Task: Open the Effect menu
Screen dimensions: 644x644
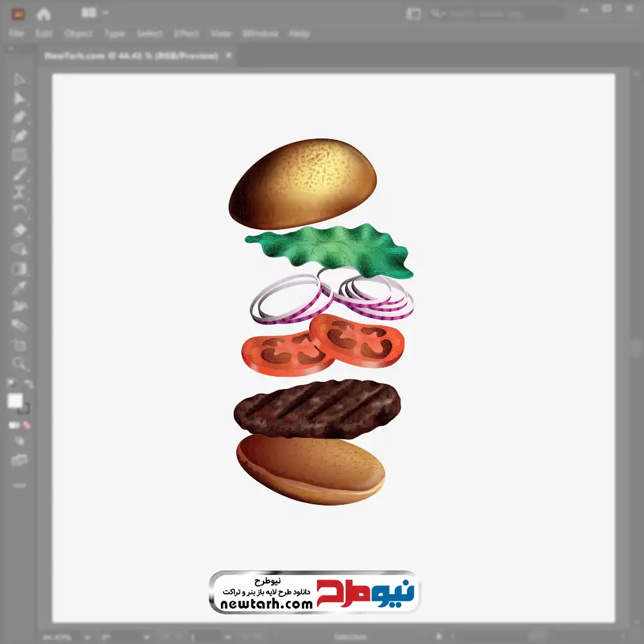Action: coord(186,33)
